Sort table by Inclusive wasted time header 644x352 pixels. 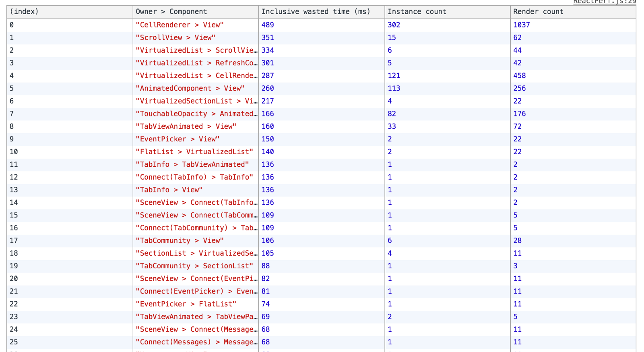tap(316, 12)
